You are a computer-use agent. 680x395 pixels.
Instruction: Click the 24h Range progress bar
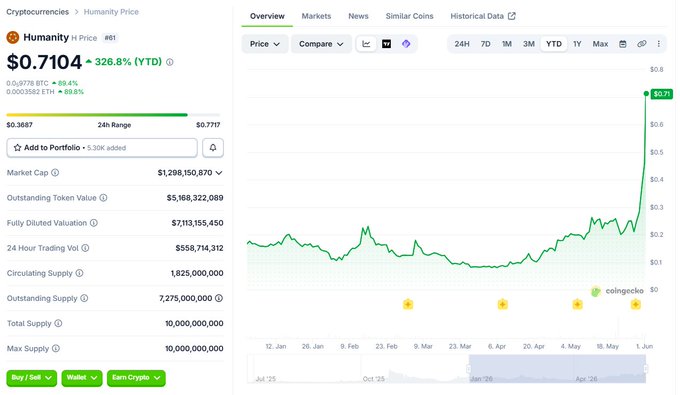coord(113,115)
